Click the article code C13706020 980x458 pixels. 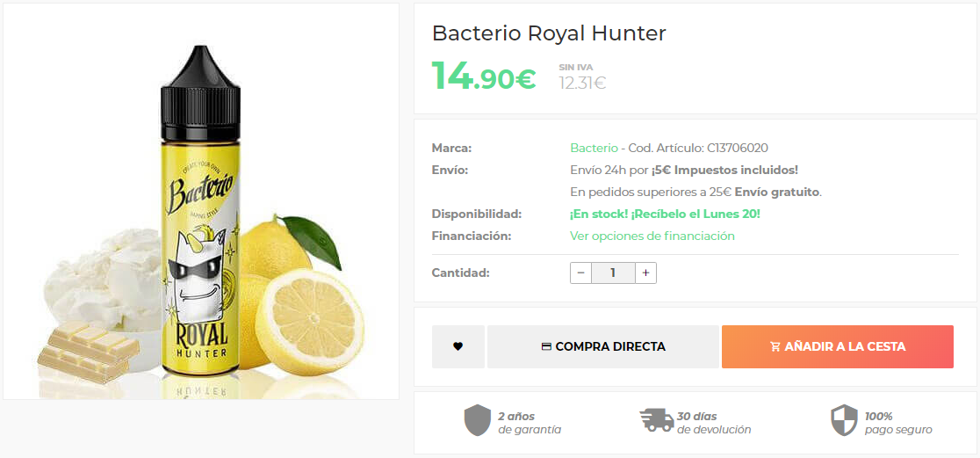pyautogui.click(x=738, y=149)
